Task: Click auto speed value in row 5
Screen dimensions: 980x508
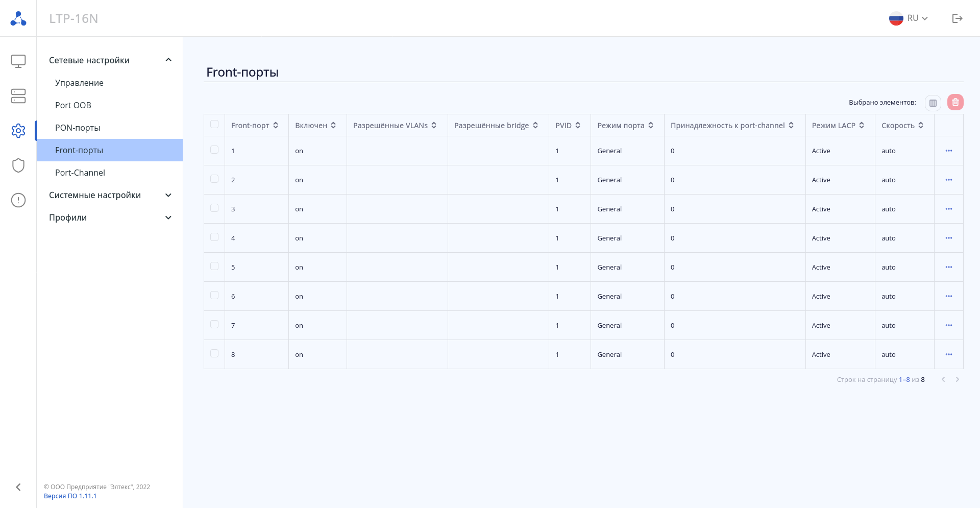Action: (888, 268)
